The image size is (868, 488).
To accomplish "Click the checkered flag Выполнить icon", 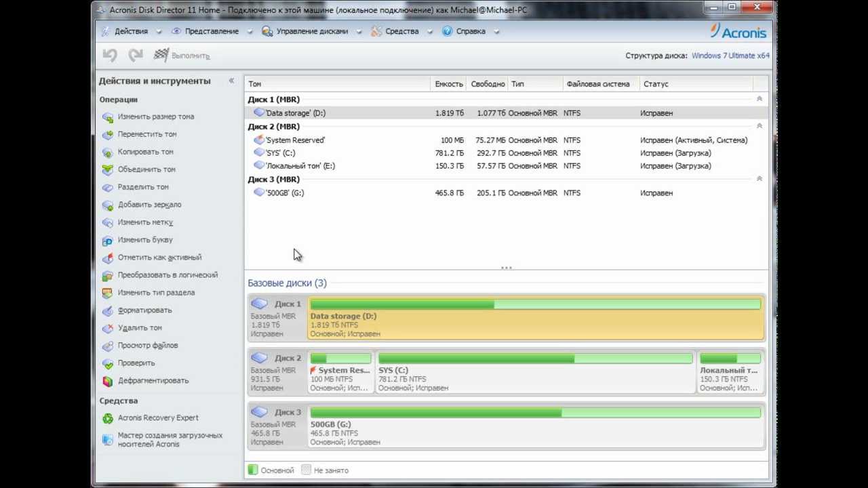I will 161,56.
